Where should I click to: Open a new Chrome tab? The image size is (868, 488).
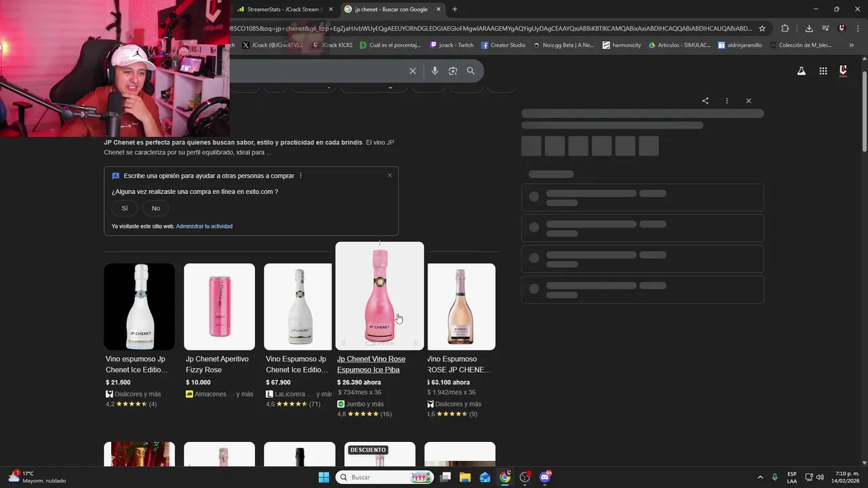click(x=454, y=9)
